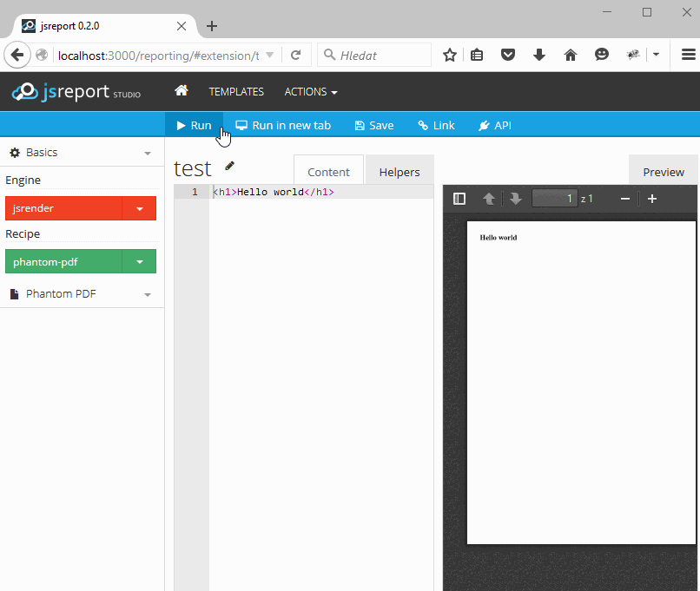700x591 pixels.
Task: Zoom out the PDF preview
Action: [625, 199]
